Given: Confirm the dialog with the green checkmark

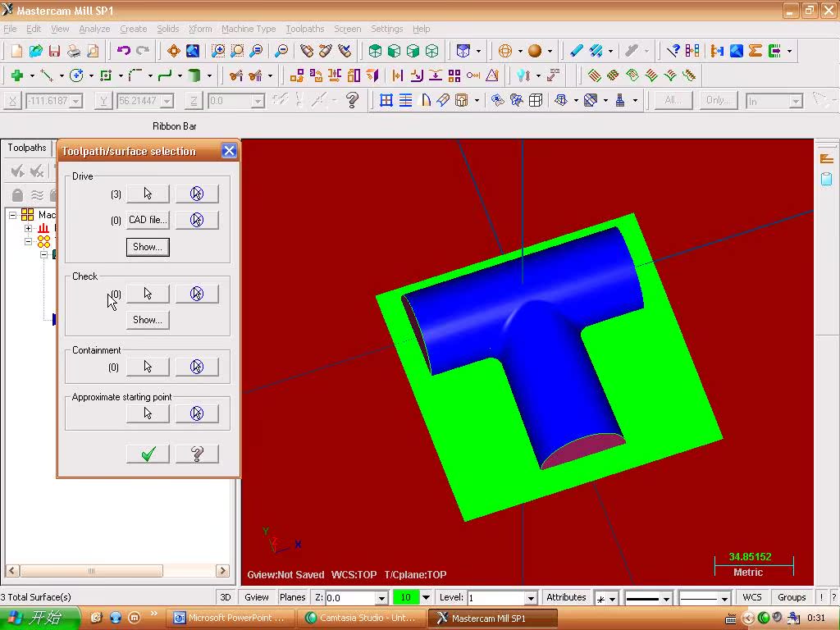Looking at the screenshot, I should click(x=148, y=454).
